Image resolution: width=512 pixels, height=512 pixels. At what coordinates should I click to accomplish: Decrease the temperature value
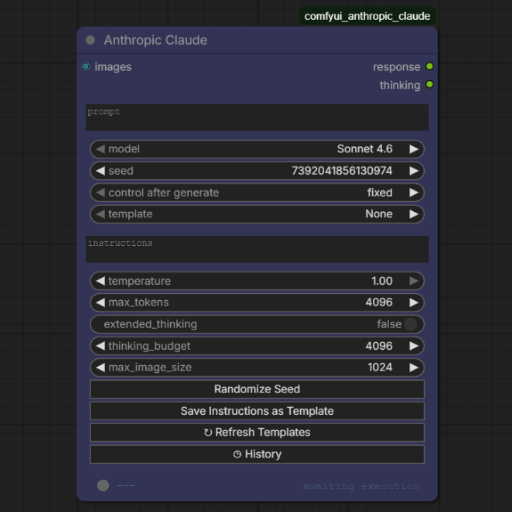pyautogui.click(x=100, y=281)
